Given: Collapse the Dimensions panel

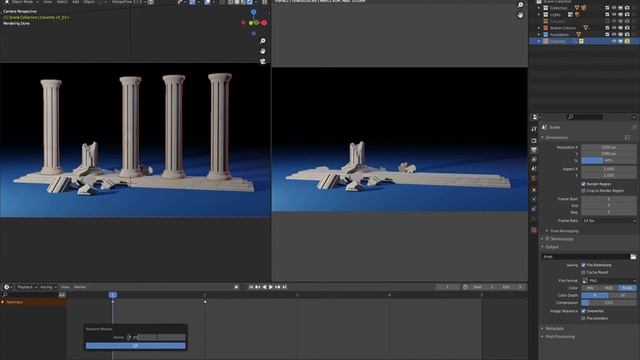Looking at the screenshot, I should click(x=543, y=138).
